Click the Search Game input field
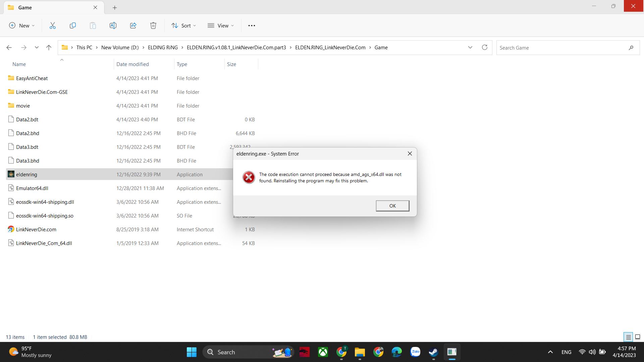The height and width of the screenshot is (362, 644). coord(562,48)
